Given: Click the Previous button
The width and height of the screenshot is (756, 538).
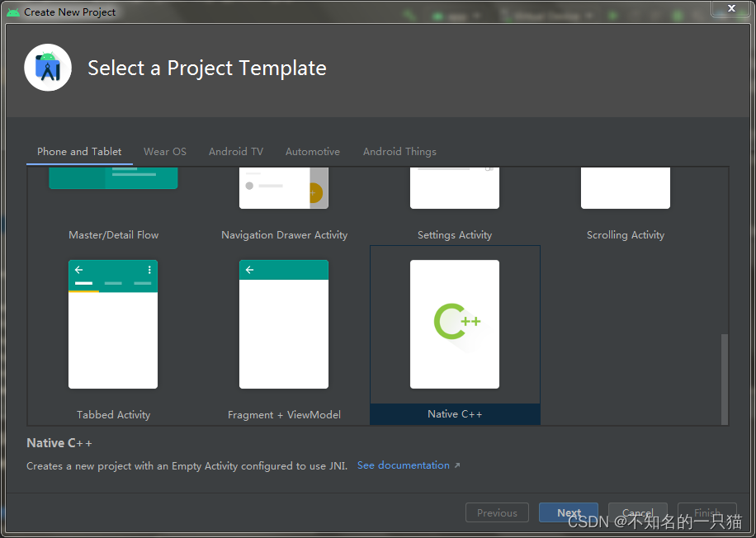Looking at the screenshot, I should pyautogui.click(x=497, y=512).
